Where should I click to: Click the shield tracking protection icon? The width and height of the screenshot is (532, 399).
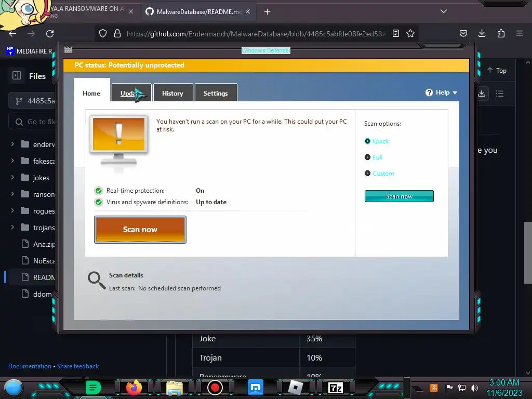(x=103, y=33)
